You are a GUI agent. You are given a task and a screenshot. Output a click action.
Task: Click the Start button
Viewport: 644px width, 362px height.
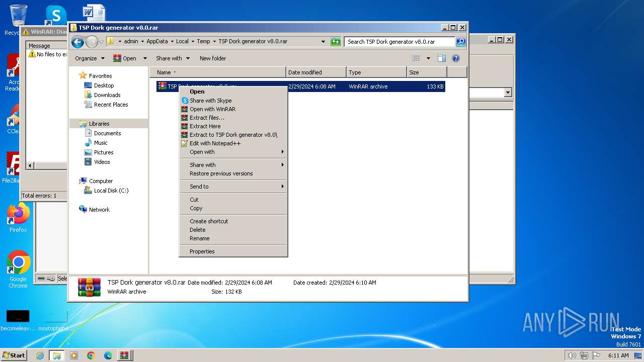14,355
